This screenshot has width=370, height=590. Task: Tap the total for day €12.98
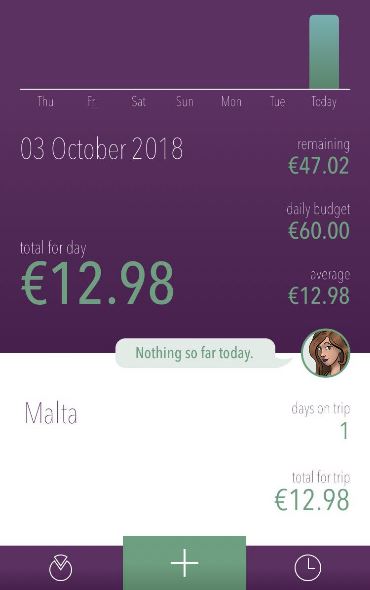click(x=97, y=283)
